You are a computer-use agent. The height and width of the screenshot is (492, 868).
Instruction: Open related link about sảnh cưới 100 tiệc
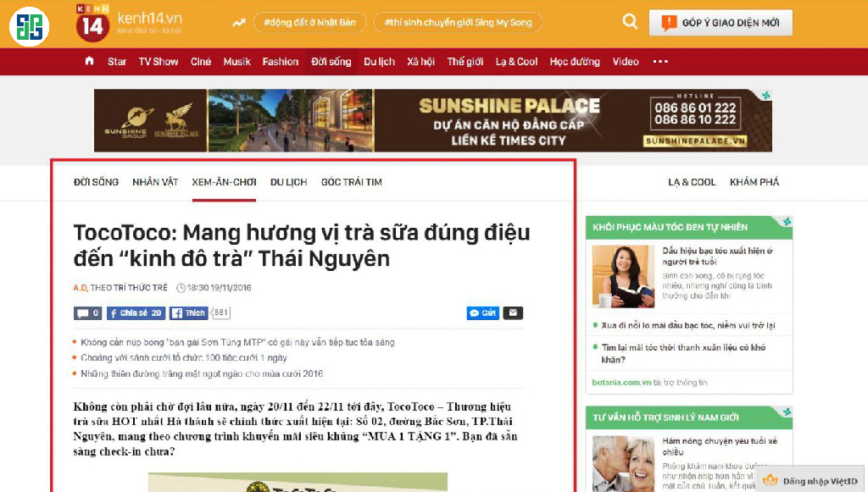tap(184, 357)
